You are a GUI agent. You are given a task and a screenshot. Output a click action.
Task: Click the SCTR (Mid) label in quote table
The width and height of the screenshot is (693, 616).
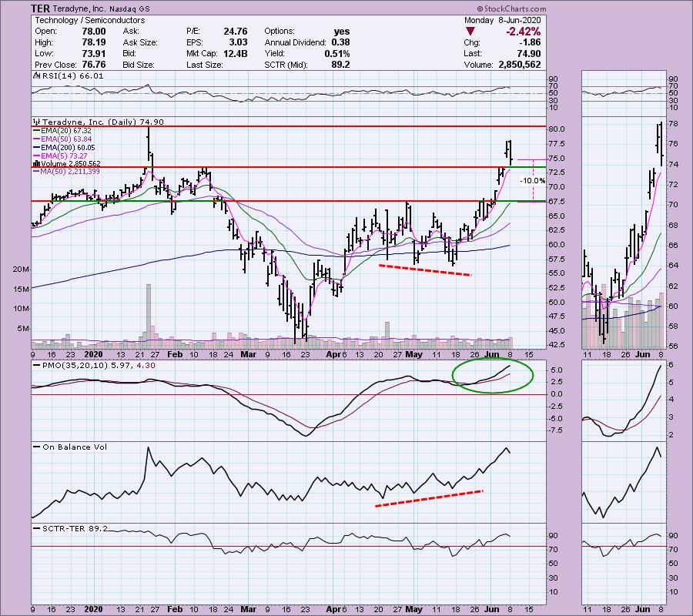(x=286, y=65)
